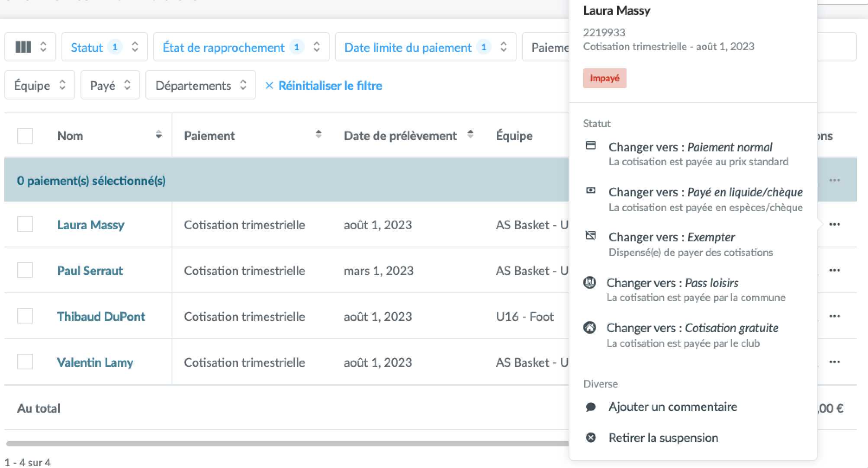Open the three-dot menu for Valentin Lamy
This screenshot has height=468, width=868.
click(834, 362)
